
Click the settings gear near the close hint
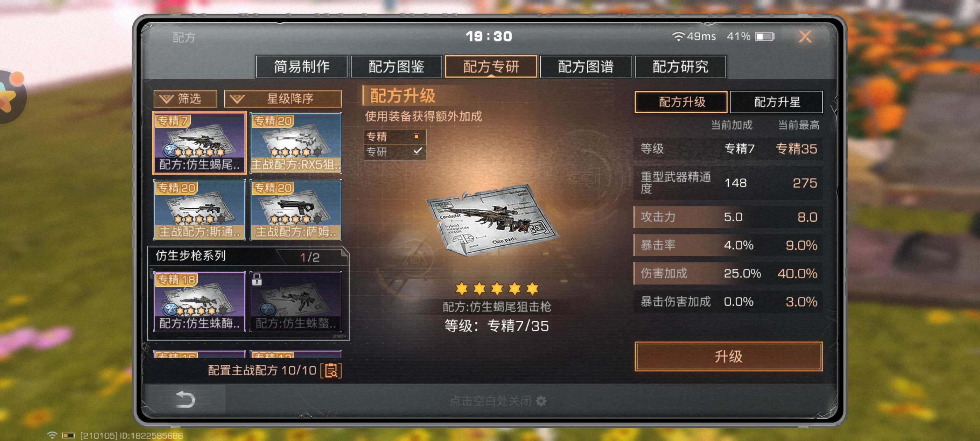541,401
